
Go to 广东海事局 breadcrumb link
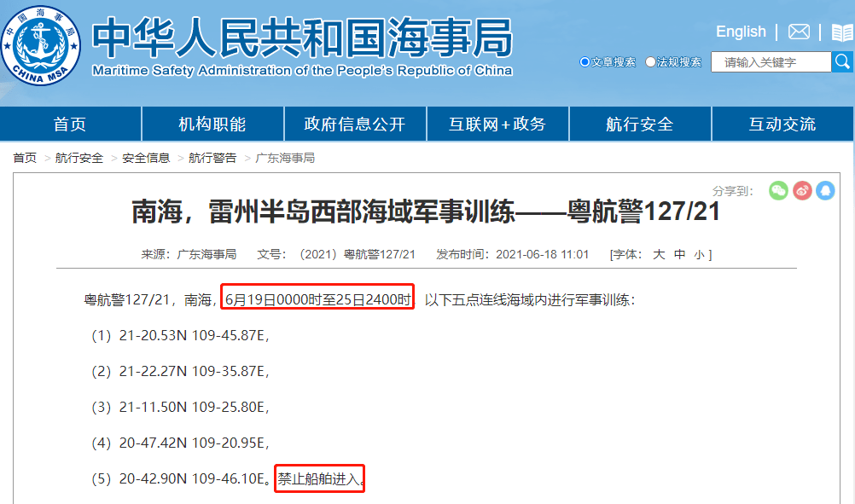(285, 158)
